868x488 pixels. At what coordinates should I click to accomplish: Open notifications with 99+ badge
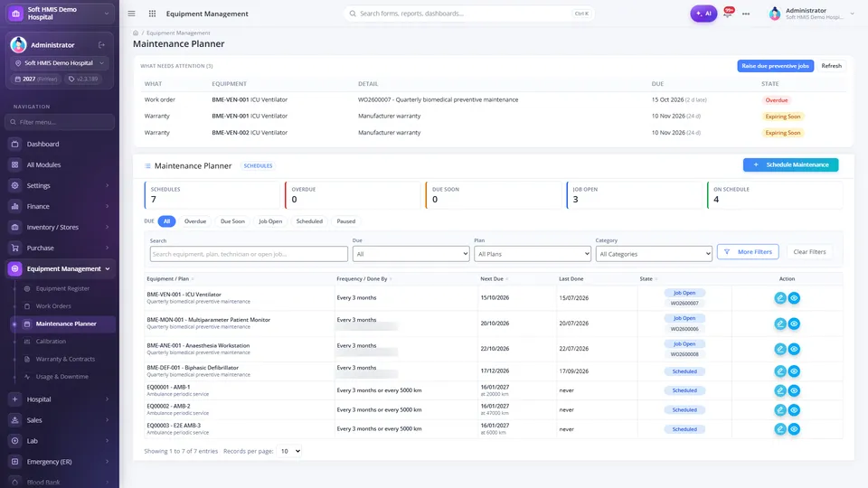click(729, 12)
